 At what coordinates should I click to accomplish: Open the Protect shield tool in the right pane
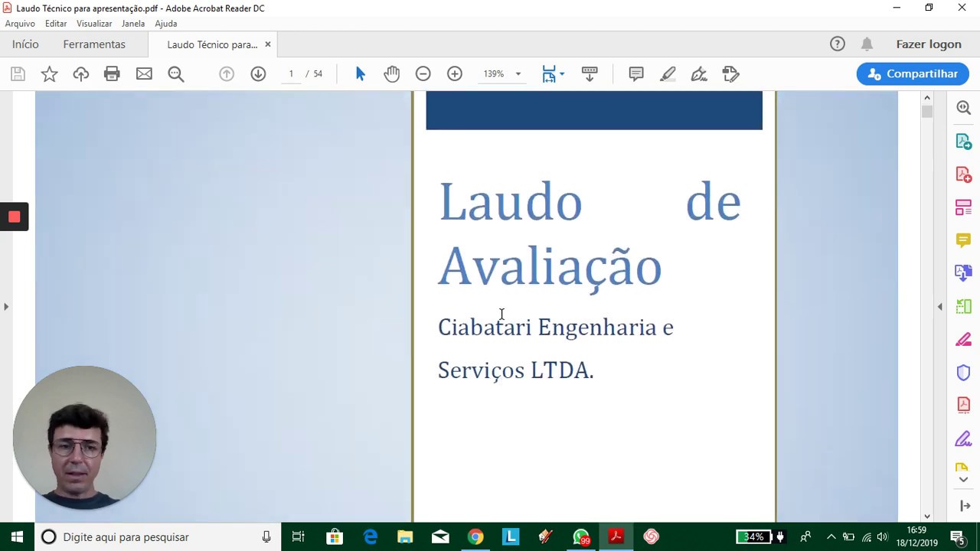coord(964,373)
